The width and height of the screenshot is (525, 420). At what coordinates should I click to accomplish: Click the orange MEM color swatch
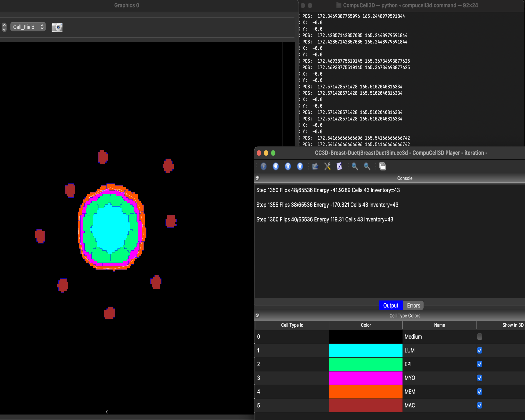[366, 392]
